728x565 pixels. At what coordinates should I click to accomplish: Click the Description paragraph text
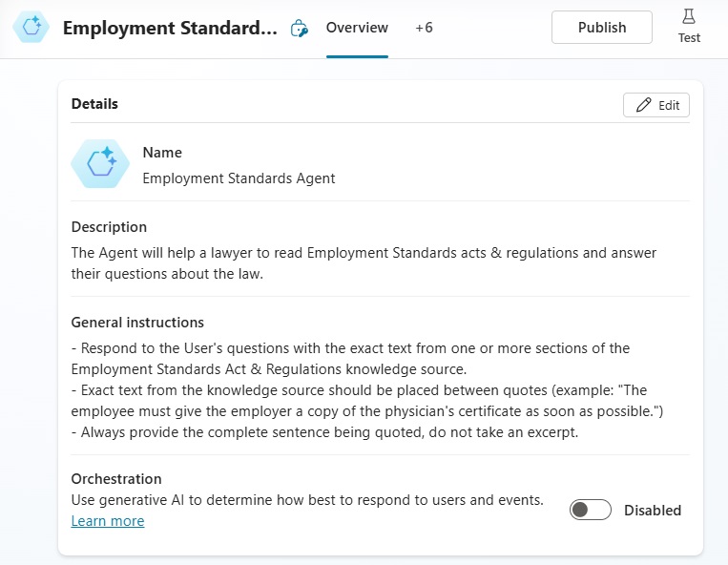[364, 263]
